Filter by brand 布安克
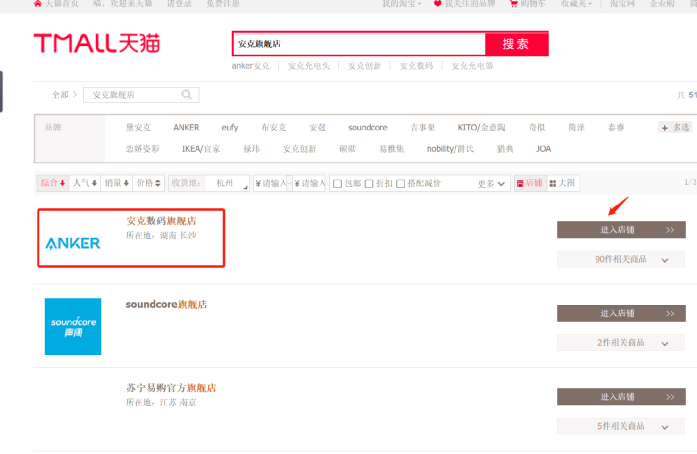The width and height of the screenshot is (697, 454). pos(274,128)
